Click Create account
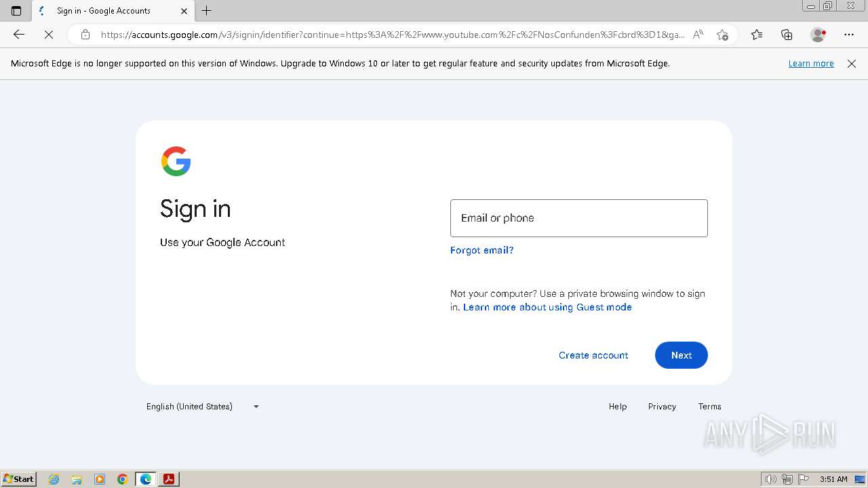868x488 pixels. click(x=593, y=355)
